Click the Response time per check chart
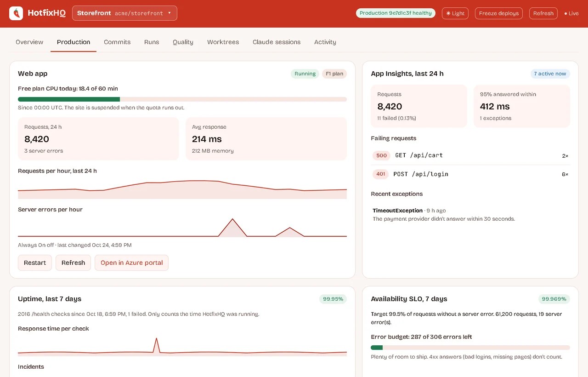The width and height of the screenshot is (588, 377). pos(182,347)
